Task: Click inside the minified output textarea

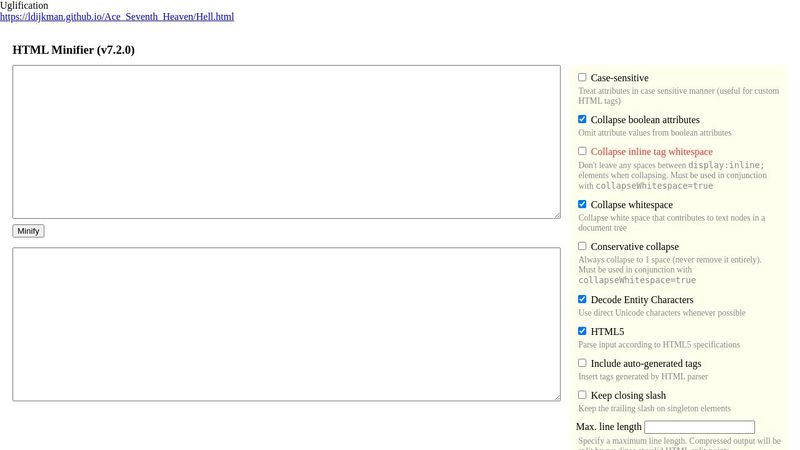Action: pyautogui.click(x=286, y=324)
